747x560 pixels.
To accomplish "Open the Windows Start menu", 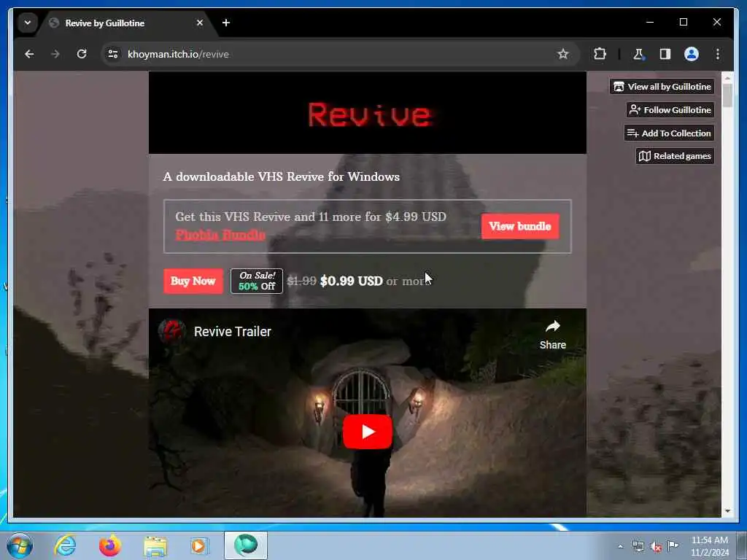I will click(20, 545).
